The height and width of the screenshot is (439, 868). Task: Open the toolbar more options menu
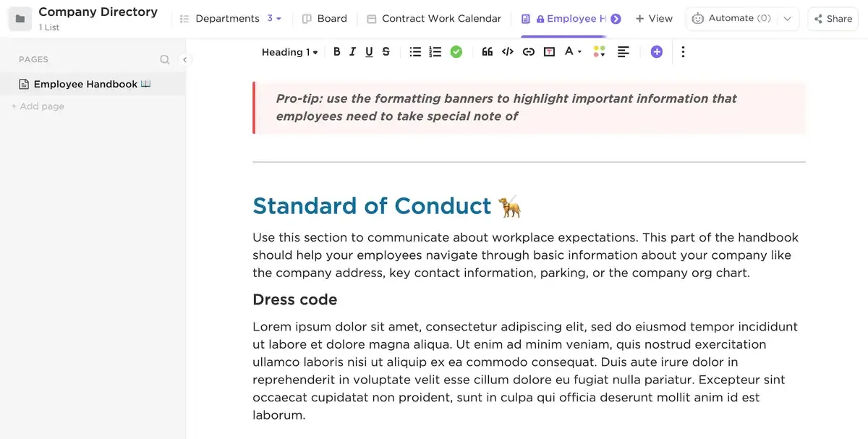[x=683, y=51]
